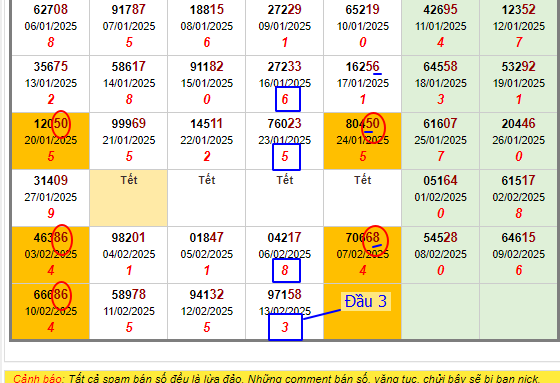Click red-circled 68 in 70668 cell
This screenshot has height=383, width=560.
click(x=375, y=240)
